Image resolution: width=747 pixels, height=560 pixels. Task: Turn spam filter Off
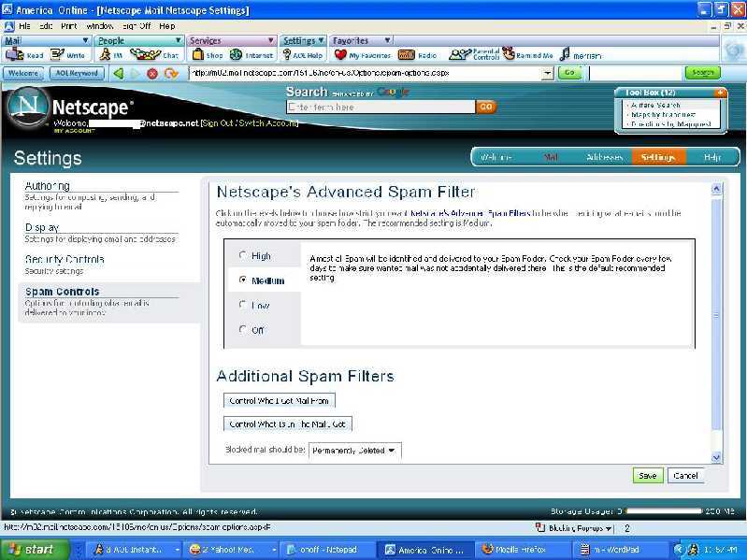coord(242,329)
